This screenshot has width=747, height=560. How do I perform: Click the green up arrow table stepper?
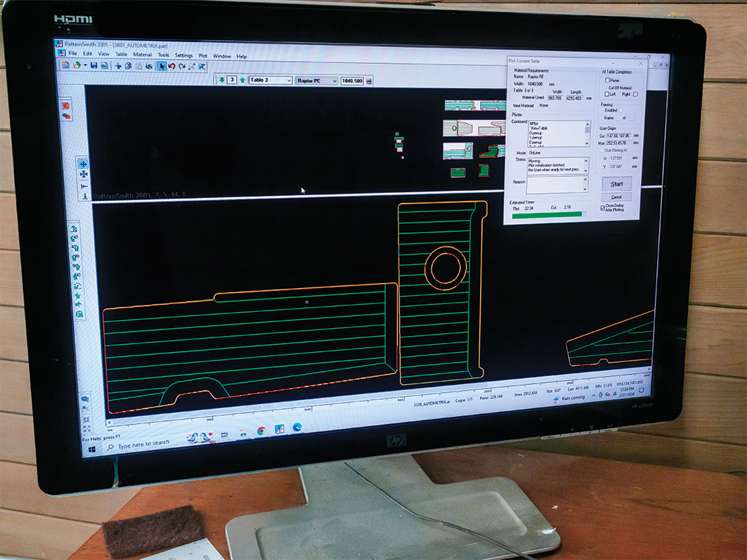(242, 80)
